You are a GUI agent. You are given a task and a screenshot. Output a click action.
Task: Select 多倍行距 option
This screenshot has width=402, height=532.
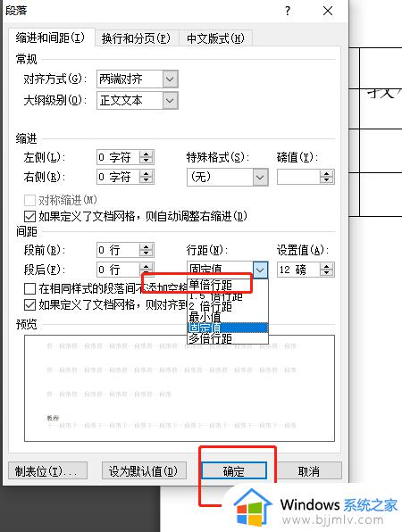tap(228, 338)
